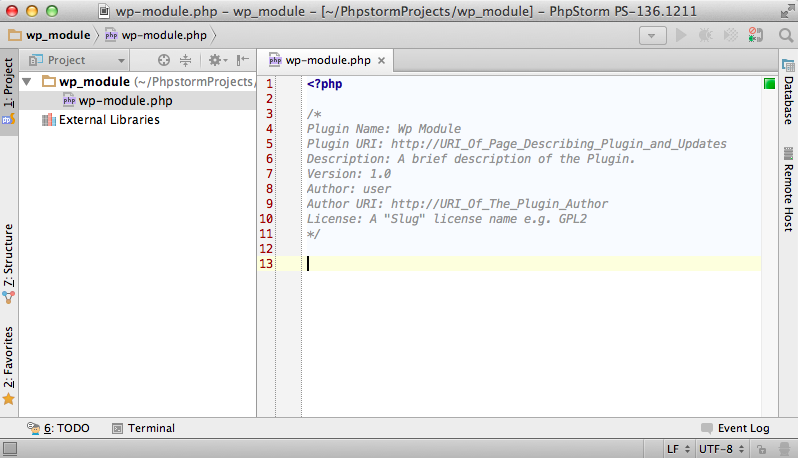Click the Hector inspections icon in status bar
Viewport: 798px width, 458px height.
click(x=784, y=449)
